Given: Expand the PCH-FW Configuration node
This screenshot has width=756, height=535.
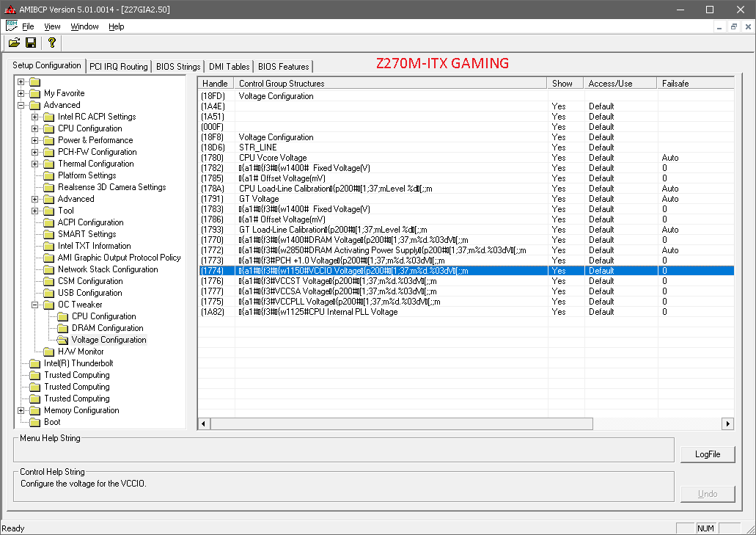Looking at the screenshot, I should coord(34,152).
